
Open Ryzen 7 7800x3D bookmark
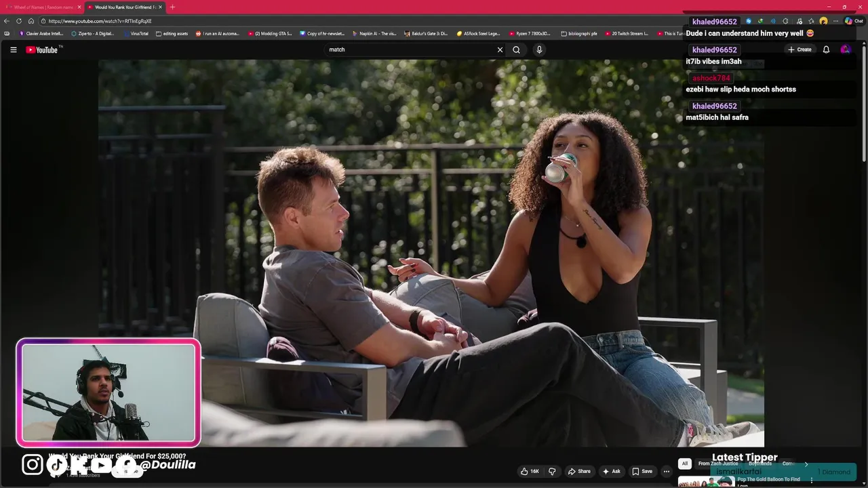pyautogui.click(x=530, y=33)
